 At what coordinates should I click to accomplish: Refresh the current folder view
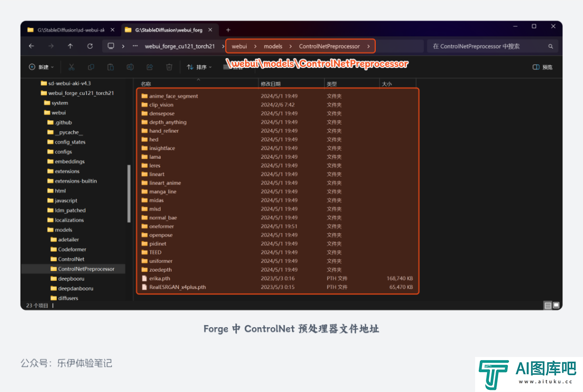[90, 46]
